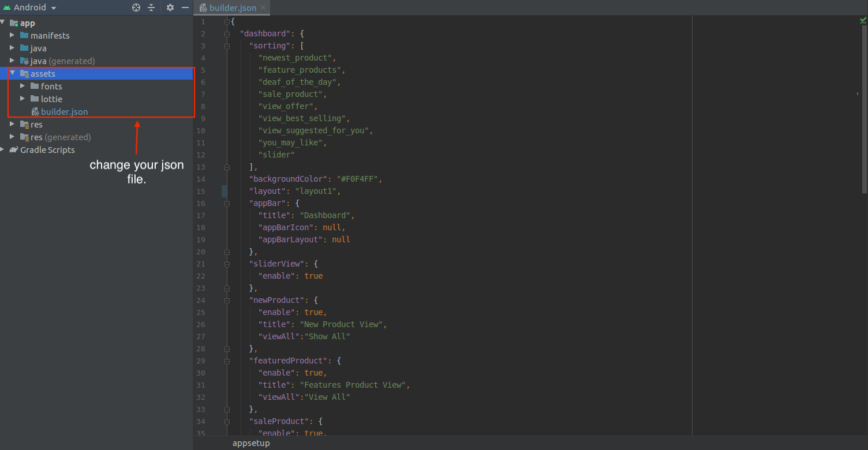Click the editor vertical scrollbar
The width and height of the screenshot is (868, 450).
[863, 110]
